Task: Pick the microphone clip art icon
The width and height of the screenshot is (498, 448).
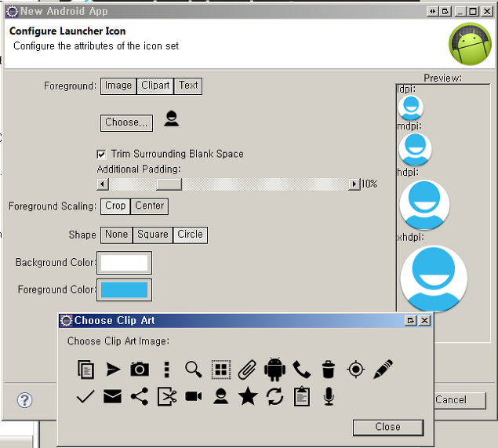Action: click(x=329, y=396)
